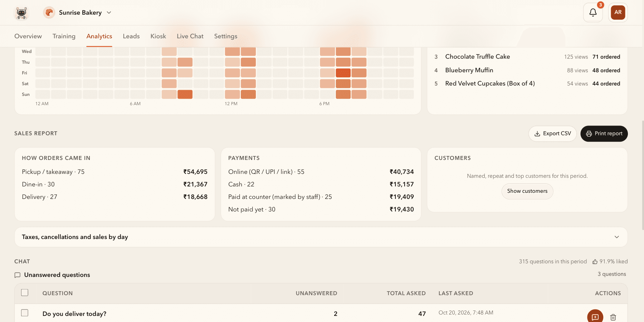Screen dimensions: 644x322
Task: Switch to the Training tab
Action: pos(64,36)
